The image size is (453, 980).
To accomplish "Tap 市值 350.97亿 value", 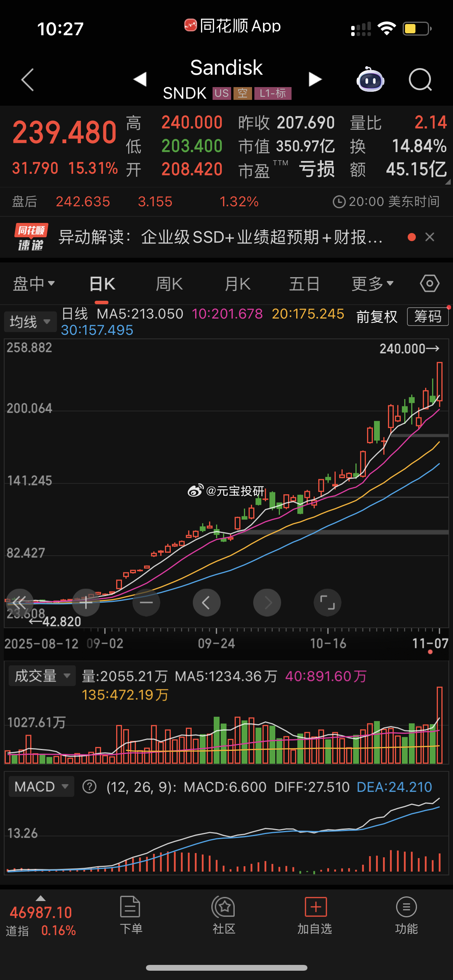I will (x=305, y=146).
